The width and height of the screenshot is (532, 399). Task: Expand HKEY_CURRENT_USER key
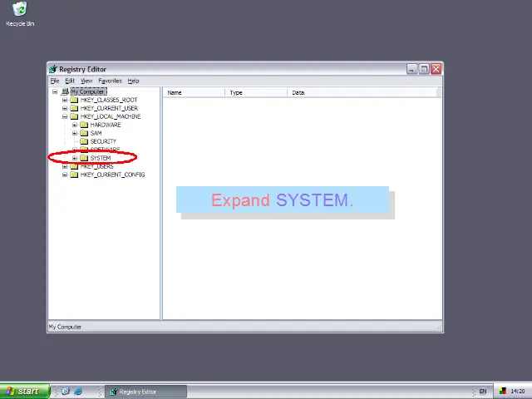coord(65,108)
